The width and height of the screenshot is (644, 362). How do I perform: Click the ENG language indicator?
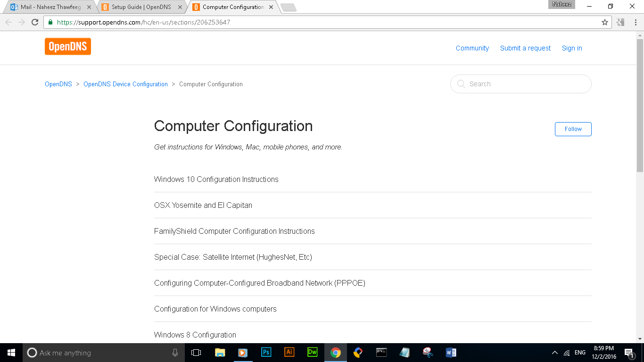[x=580, y=353]
